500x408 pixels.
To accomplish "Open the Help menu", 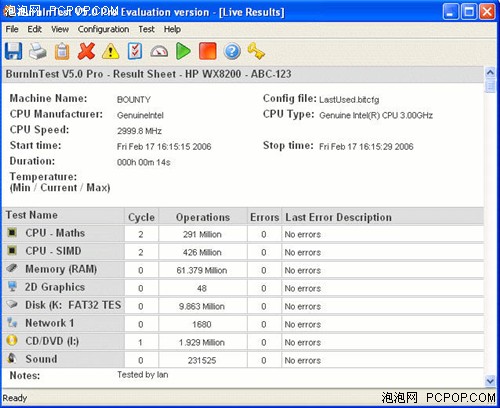I will [x=172, y=29].
